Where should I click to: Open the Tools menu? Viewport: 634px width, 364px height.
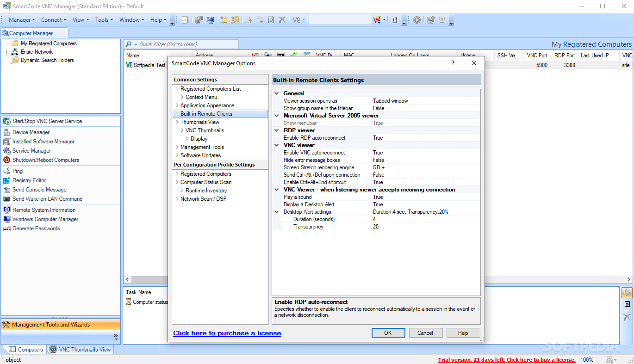(104, 20)
